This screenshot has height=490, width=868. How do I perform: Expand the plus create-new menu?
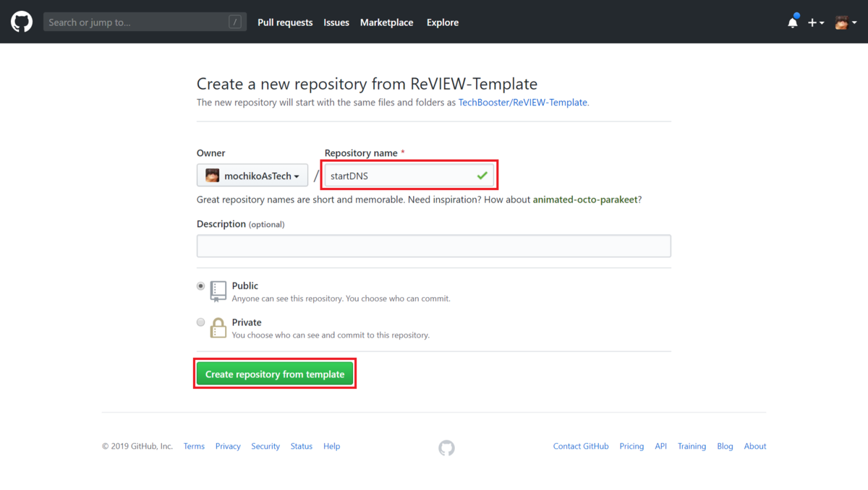[x=816, y=22]
